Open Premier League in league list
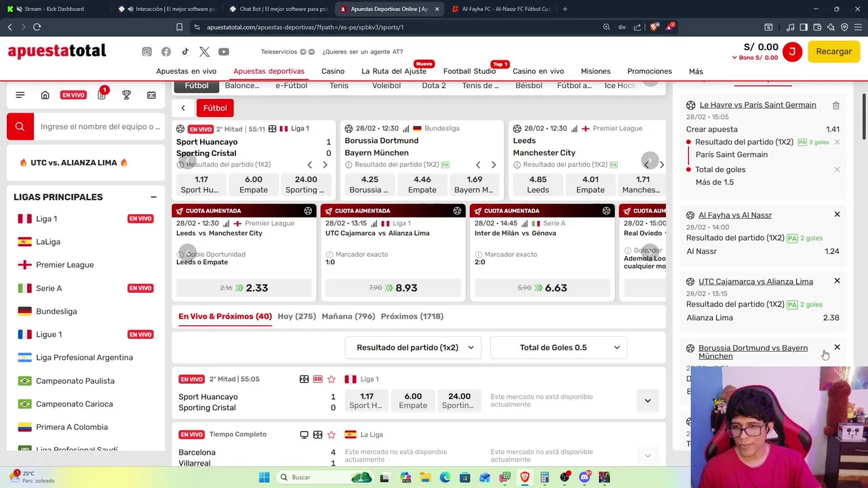This screenshot has width=868, height=488. (65, 265)
